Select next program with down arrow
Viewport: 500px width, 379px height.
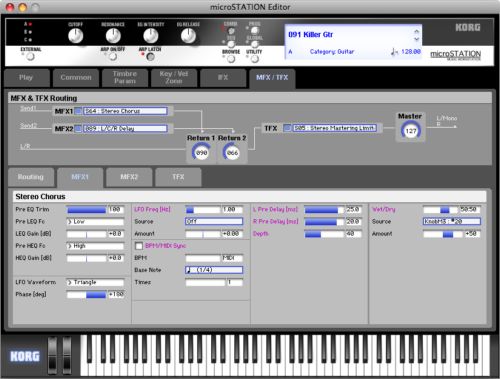point(416,39)
